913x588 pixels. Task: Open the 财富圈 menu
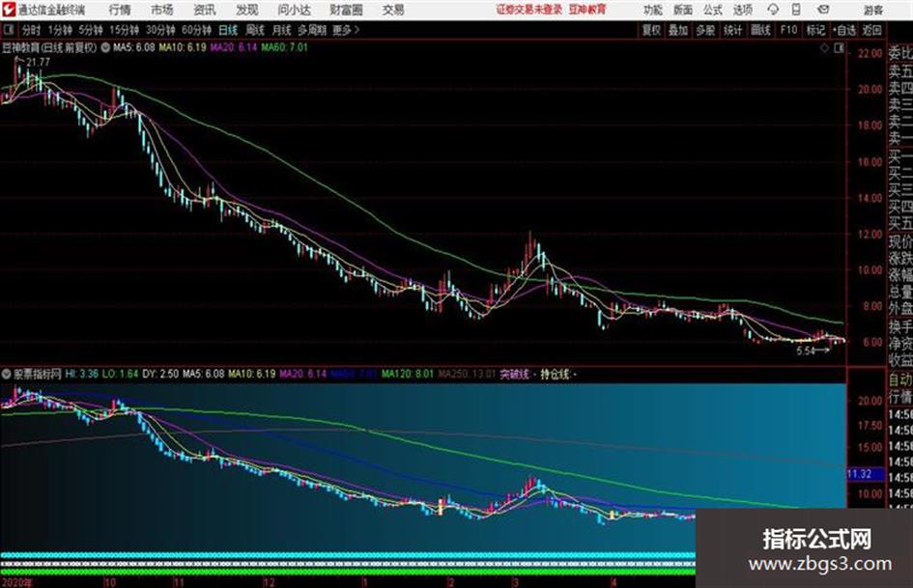coord(346,10)
